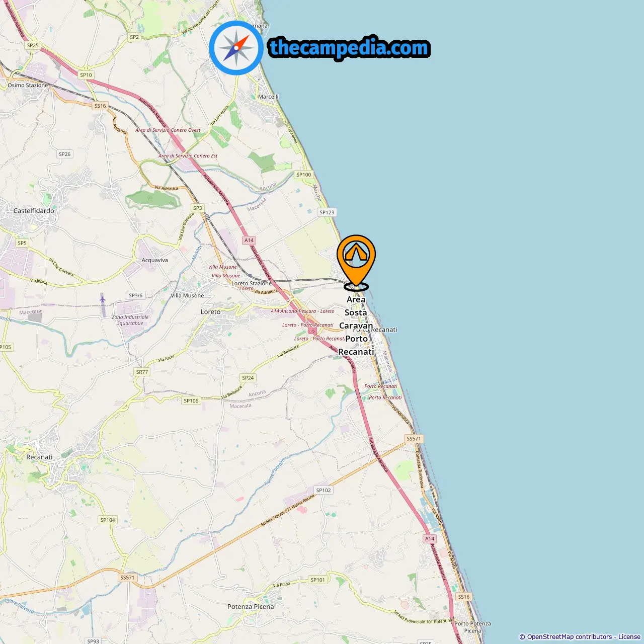Click the Loreto town label
644x644 pixels.
pyautogui.click(x=211, y=312)
